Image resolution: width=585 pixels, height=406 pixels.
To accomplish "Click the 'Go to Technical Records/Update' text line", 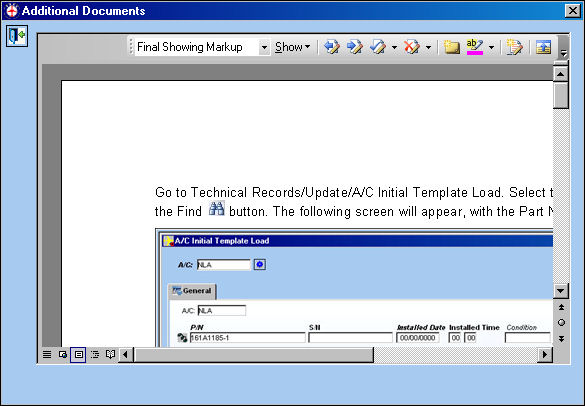I will coord(354,193).
